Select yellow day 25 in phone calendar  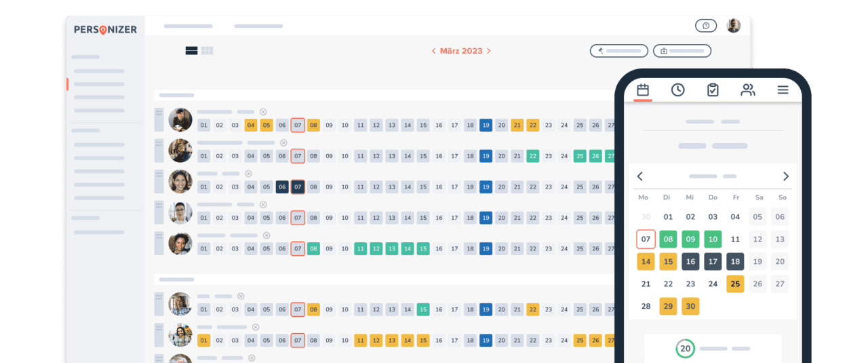[735, 284]
